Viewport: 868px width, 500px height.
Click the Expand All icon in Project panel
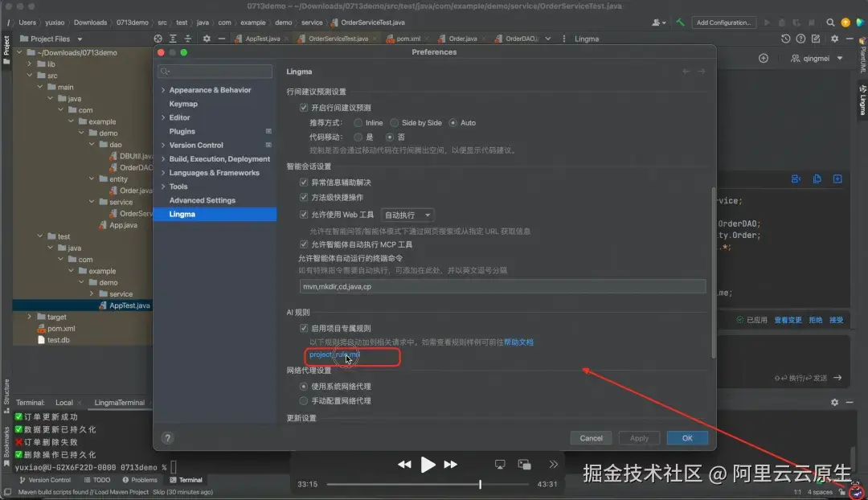[x=173, y=39]
